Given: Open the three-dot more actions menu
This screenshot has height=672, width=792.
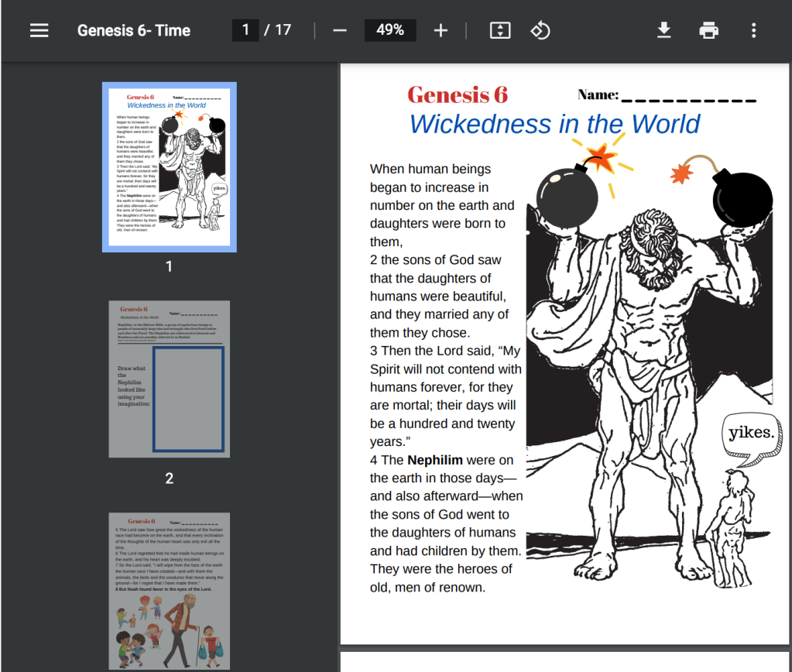Looking at the screenshot, I should coord(753,30).
